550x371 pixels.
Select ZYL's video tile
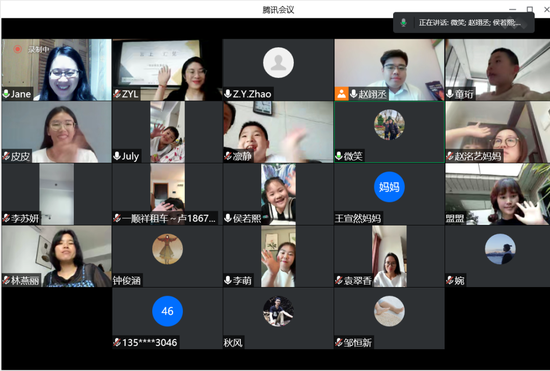point(167,70)
